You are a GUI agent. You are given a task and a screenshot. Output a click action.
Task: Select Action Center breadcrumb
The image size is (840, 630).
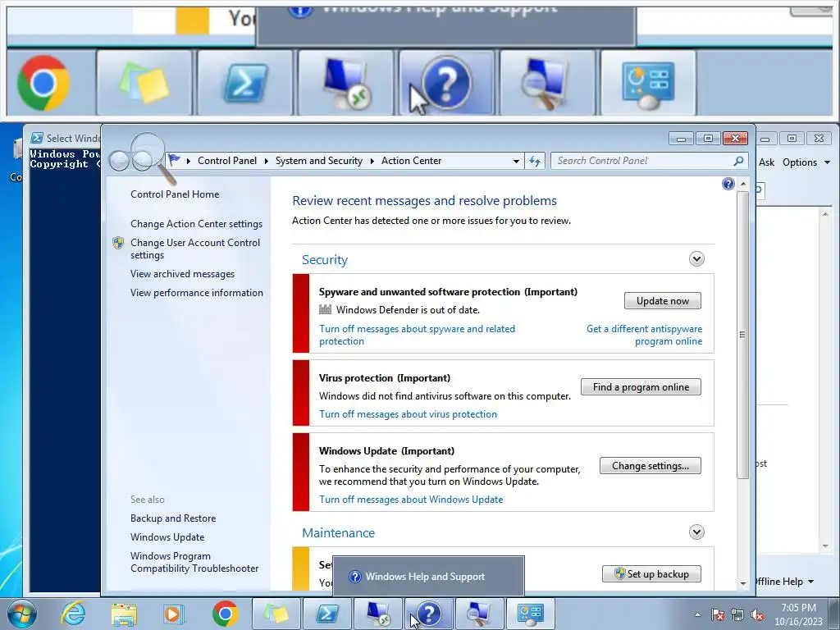[412, 161]
